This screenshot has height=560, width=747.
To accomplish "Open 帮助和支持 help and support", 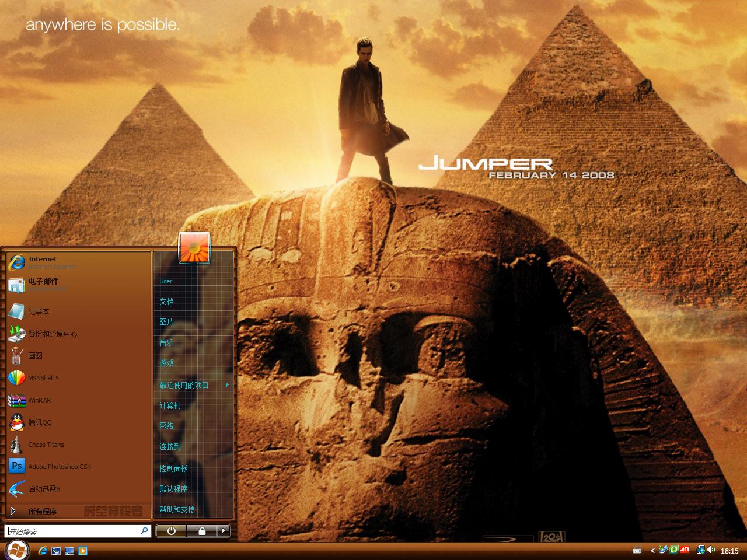I will [x=193, y=509].
